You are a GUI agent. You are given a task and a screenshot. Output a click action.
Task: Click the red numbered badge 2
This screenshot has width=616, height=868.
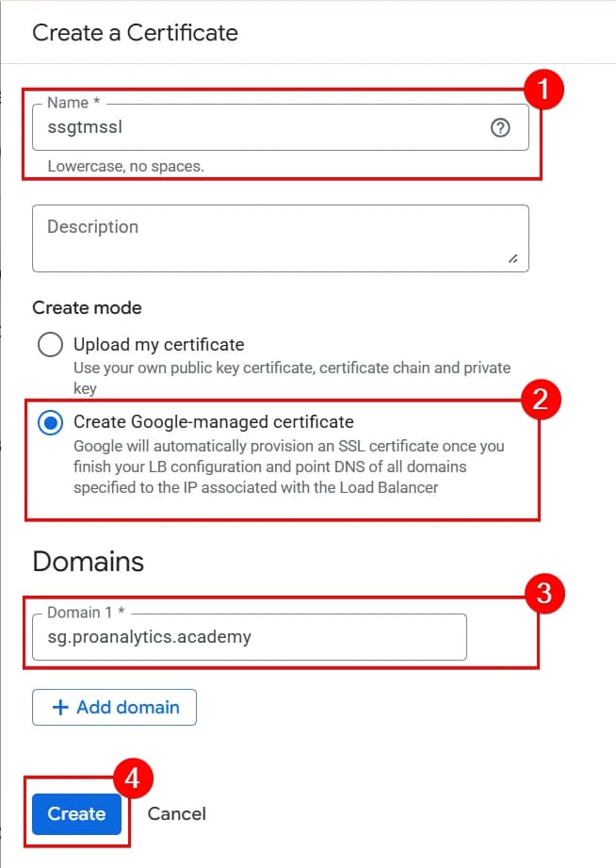(x=543, y=400)
